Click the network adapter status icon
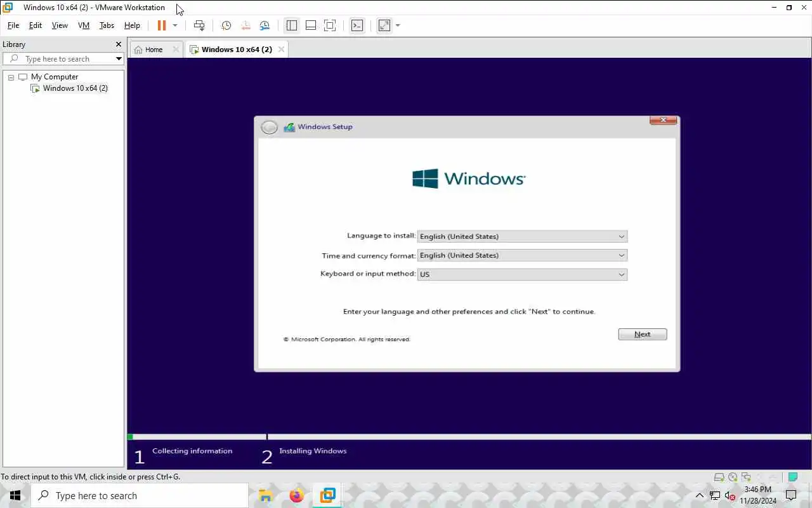 (x=746, y=477)
